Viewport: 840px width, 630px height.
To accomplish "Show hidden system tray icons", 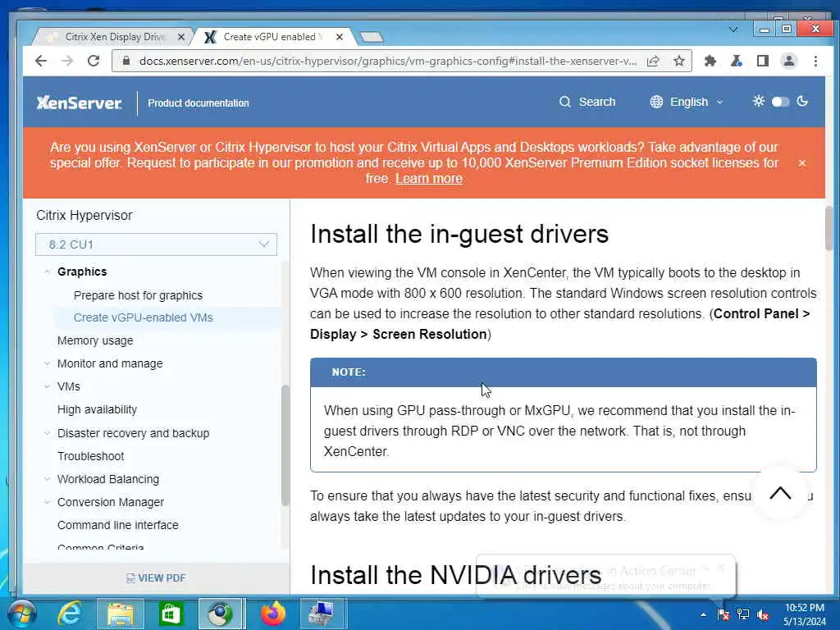I will (703, 614).
